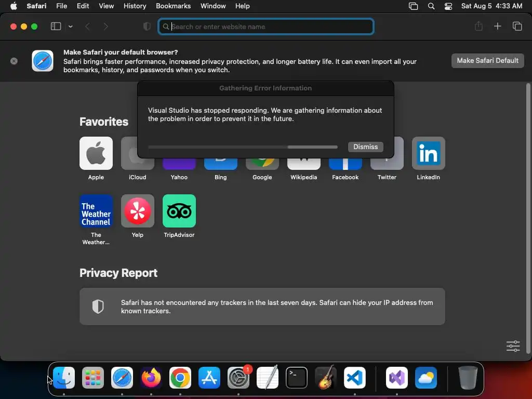Viewport: 532px width, 399px height.
Task: Open Visual Studio Code from the Dock
Action: click(354, 378)
